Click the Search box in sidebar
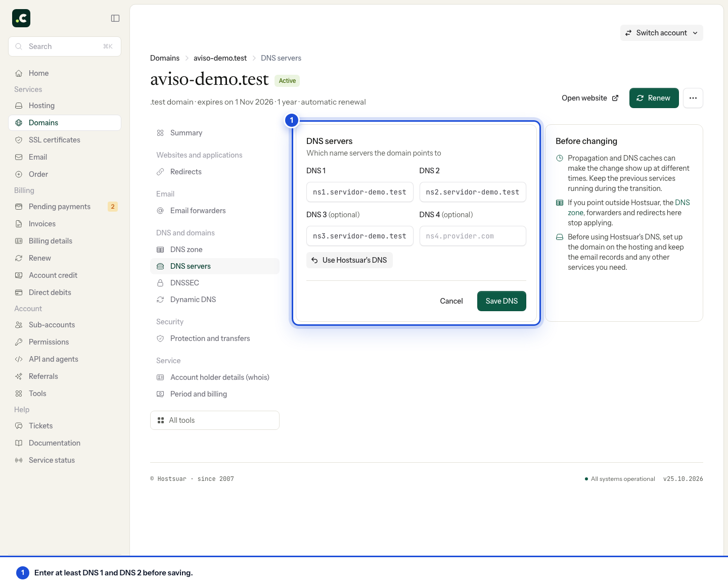 click(65, 46)
